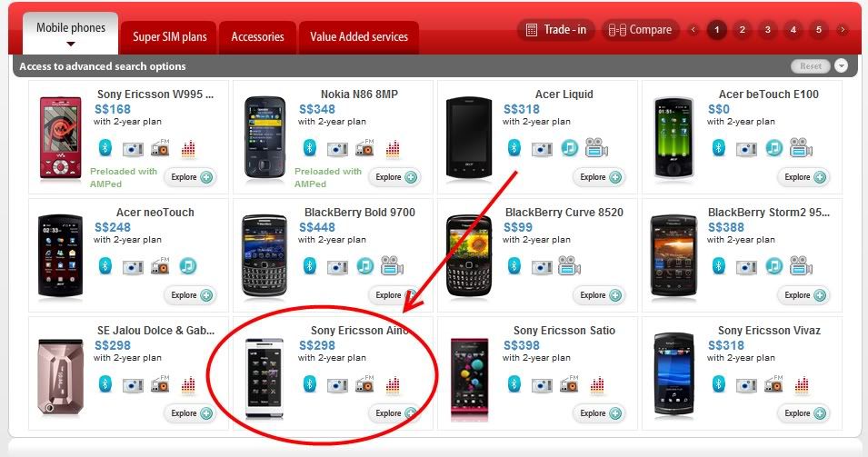Open the Value Added services tab
This screenshot has height=457, width=868.
click(x=359, y=37)
